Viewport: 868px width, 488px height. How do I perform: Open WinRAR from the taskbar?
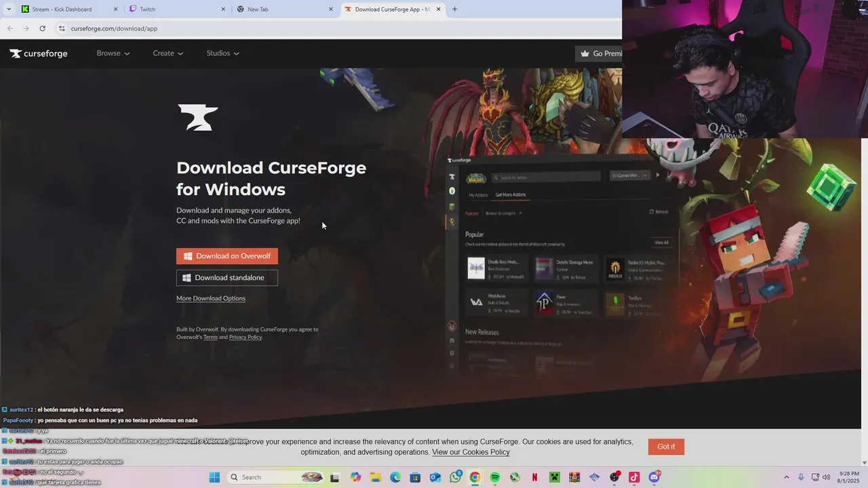pos(574,477)
